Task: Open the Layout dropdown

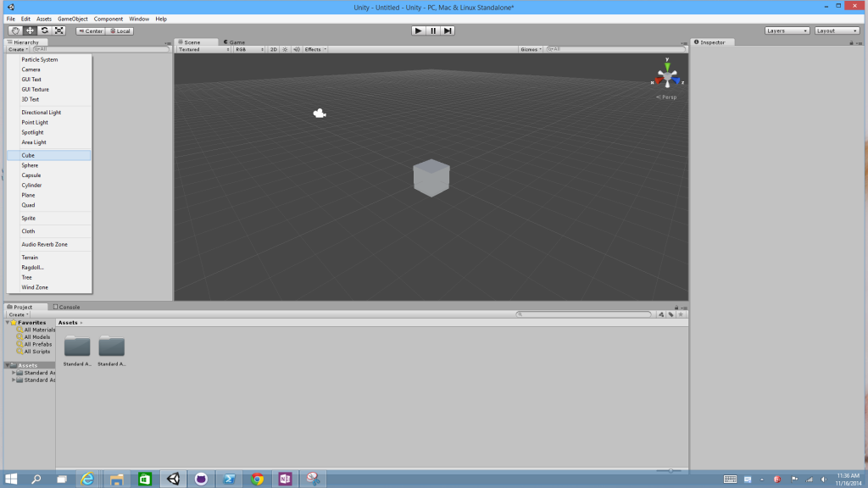Action: (837, 31)
